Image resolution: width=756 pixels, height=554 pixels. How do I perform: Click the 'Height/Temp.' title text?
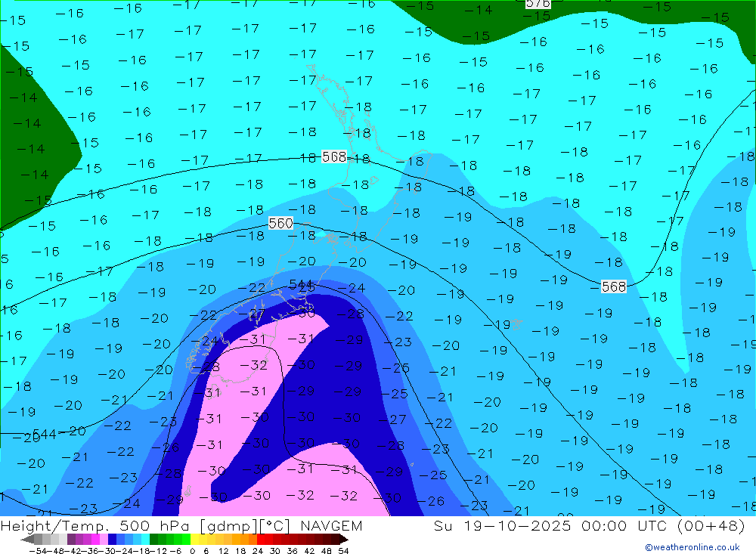pyautogui.click(x=56, y=525)
